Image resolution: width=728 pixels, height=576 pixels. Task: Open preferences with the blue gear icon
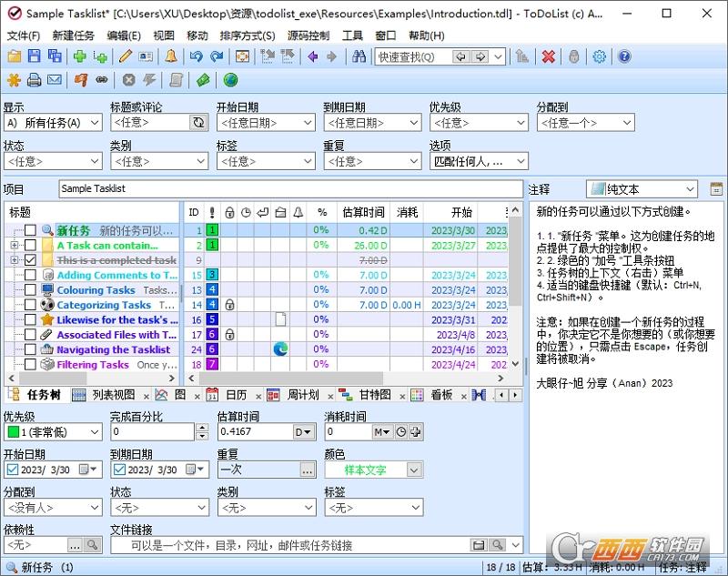pyautogui.click(x=600, y=56)
